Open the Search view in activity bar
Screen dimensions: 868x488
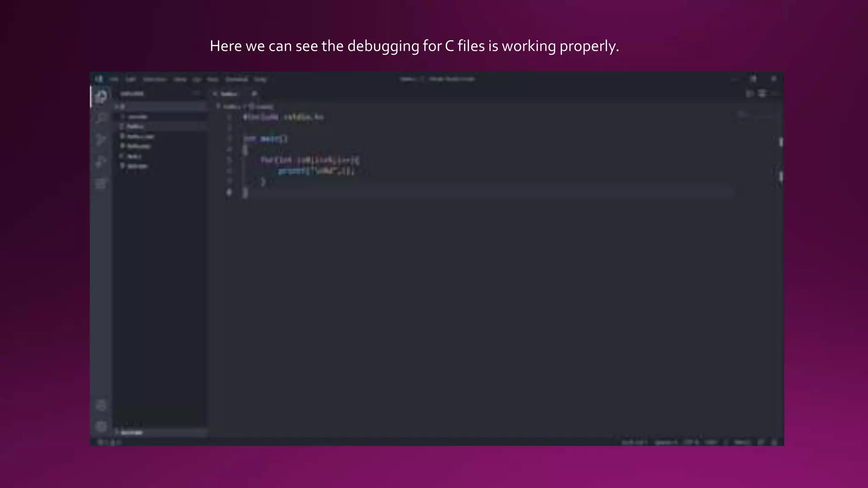pyautogui.click(x=101, y=118)
